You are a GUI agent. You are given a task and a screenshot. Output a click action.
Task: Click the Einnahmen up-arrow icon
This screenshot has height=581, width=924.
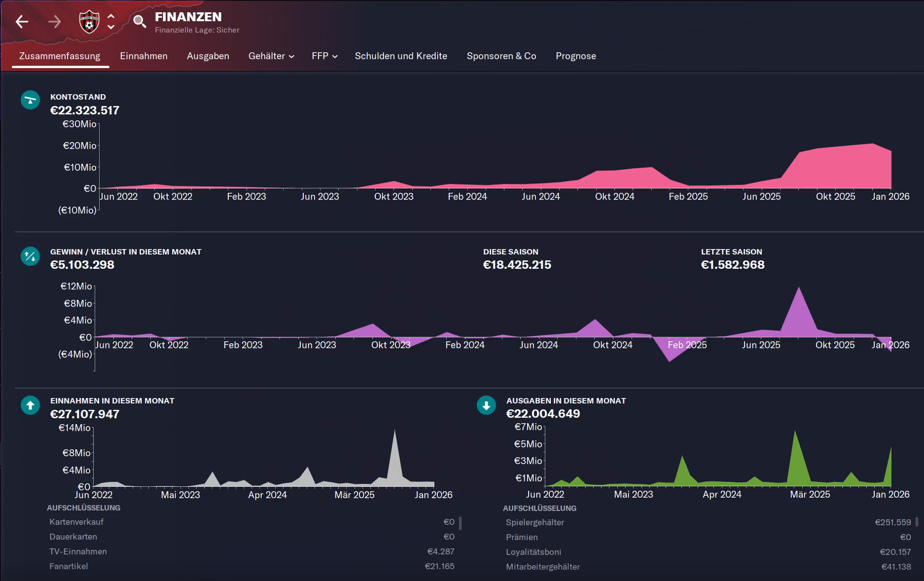(x=30, y=405)
